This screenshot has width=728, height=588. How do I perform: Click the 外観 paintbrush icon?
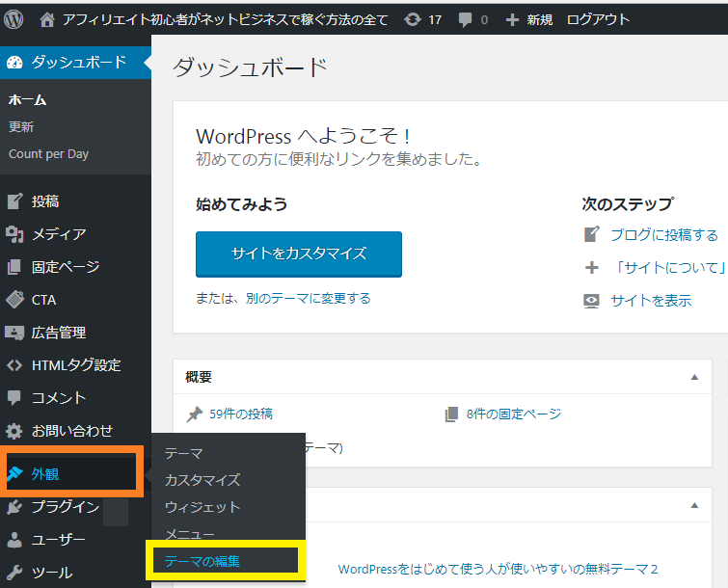(14, 474)
